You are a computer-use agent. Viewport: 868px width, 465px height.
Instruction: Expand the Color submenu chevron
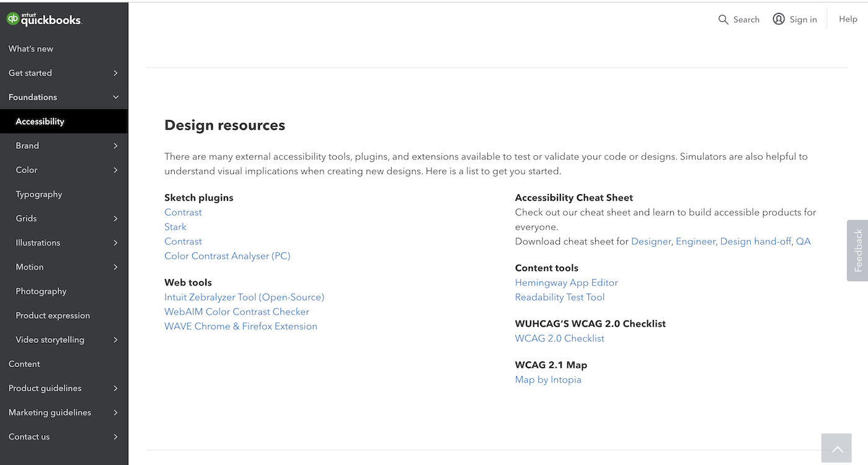pyautogui.click(x=115, y=170)
